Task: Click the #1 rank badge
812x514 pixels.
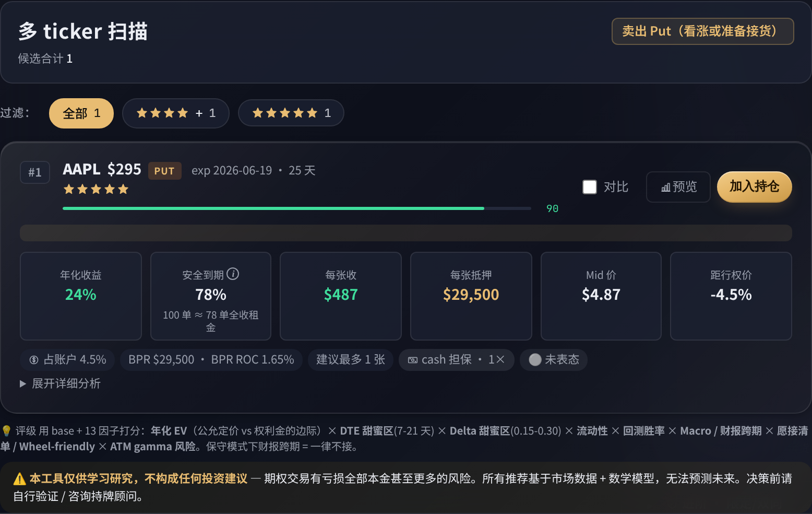Action: 35,172
